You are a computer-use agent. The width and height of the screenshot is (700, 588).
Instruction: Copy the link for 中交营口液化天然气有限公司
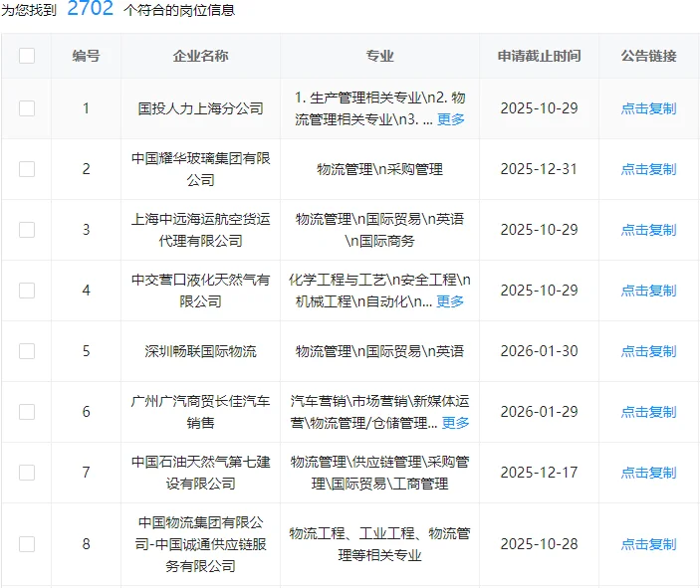[x=648, y=291]
